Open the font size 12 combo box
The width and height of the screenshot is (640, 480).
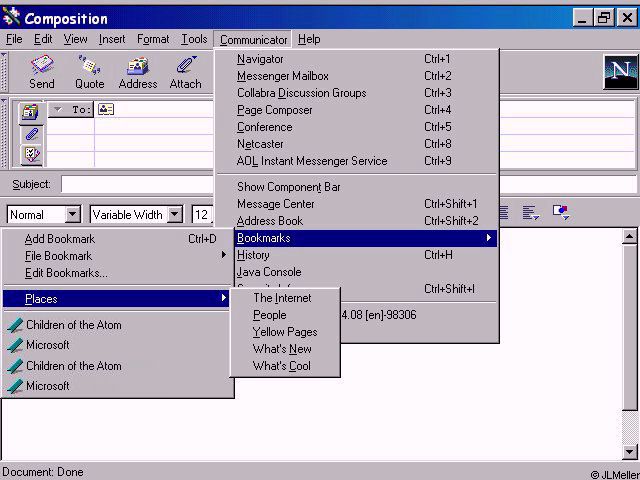pos(202,214)
